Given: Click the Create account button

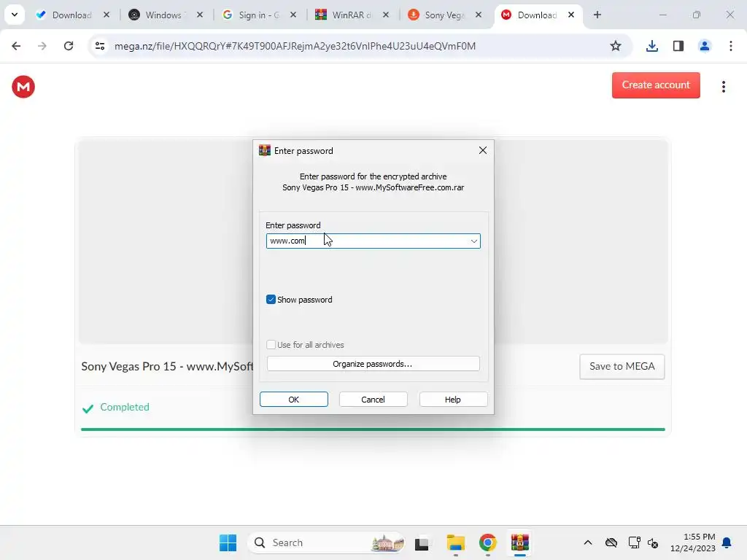Looking at the screenshot, I should (656, 85).
